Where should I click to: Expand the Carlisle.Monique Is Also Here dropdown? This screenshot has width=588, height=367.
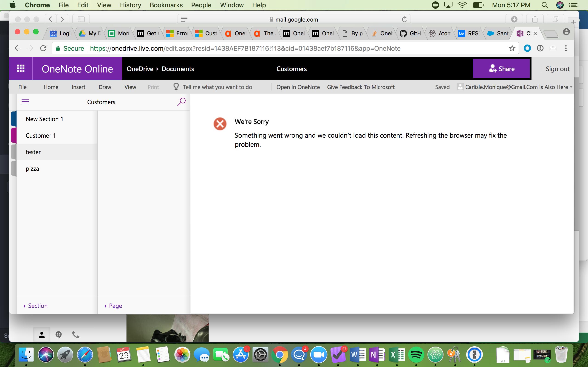point(571,87)
